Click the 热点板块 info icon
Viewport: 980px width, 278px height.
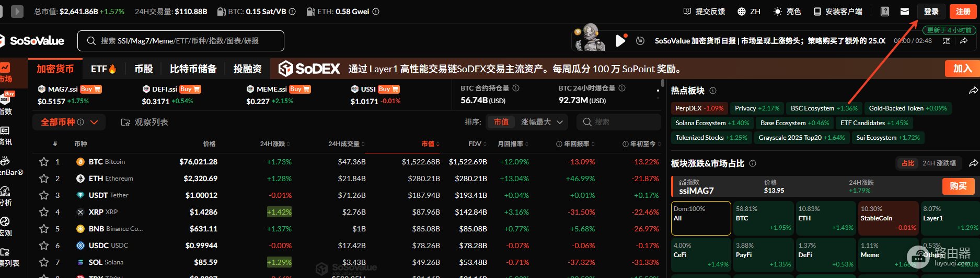713,91
